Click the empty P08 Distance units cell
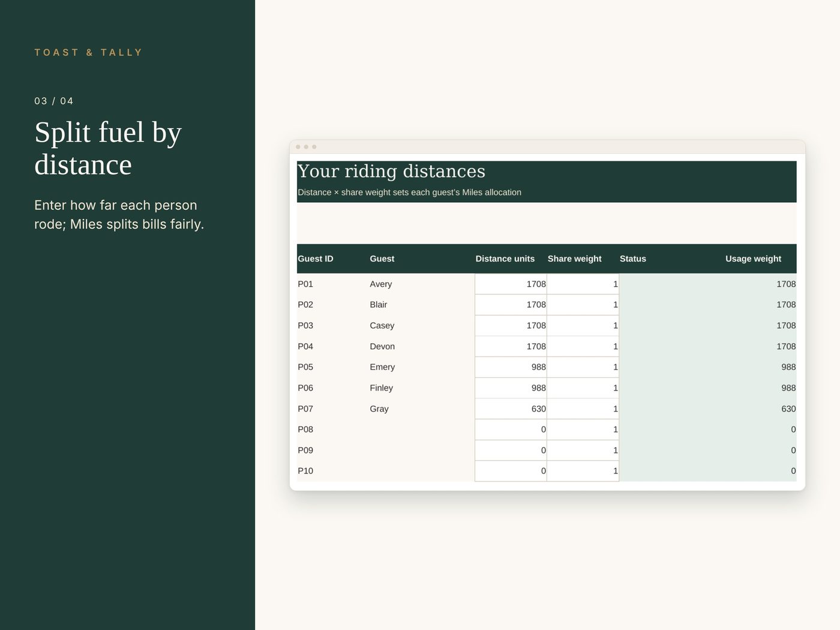 tap(511, 430)
